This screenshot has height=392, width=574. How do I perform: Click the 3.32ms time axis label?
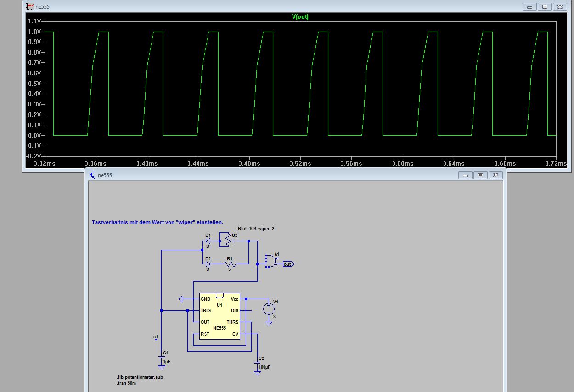(x=44, y=163)
